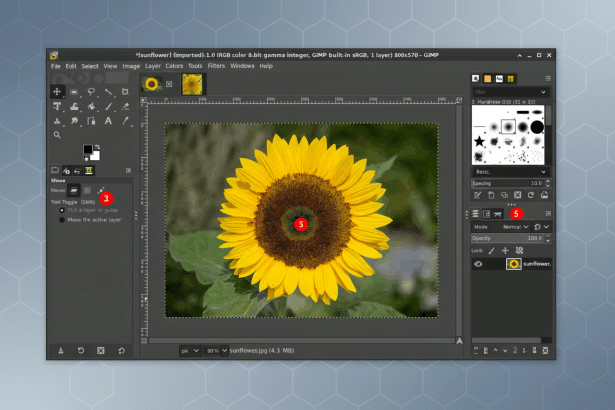Select the Zoom magnifier tool
Viewport: 615px width, 410px height.
57,135
